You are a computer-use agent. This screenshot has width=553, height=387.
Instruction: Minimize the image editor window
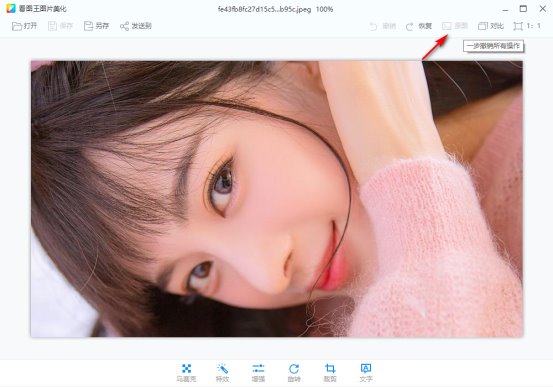[x=505, y=9]
